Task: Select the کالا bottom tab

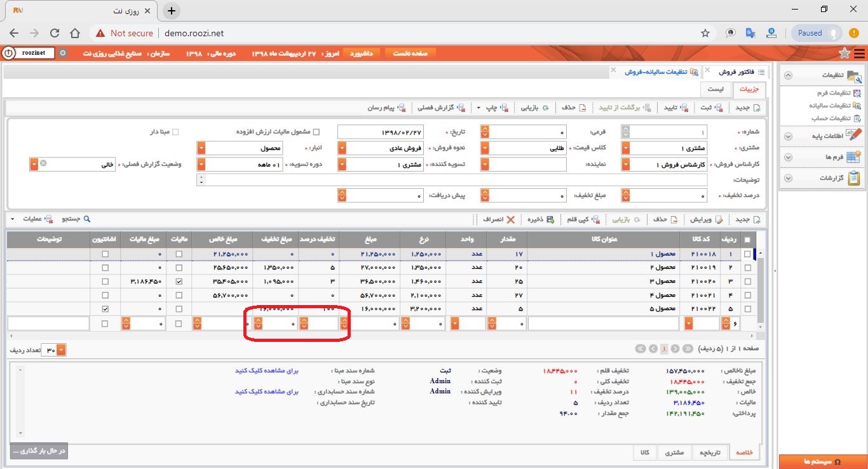Action: coord(644,452)
